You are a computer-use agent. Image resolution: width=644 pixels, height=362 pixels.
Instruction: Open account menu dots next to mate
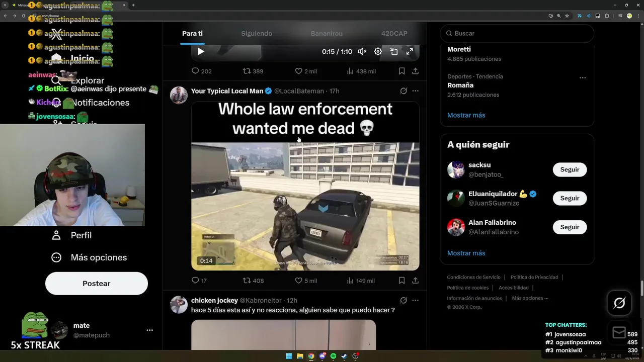149,330
